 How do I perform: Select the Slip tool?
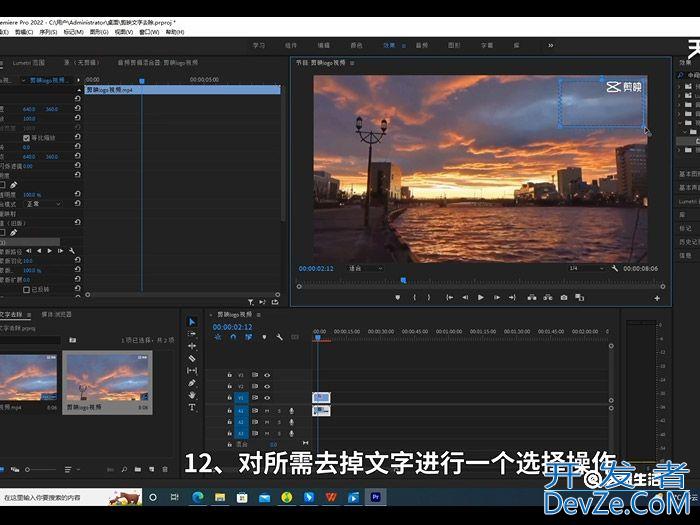tap(192, 371)
